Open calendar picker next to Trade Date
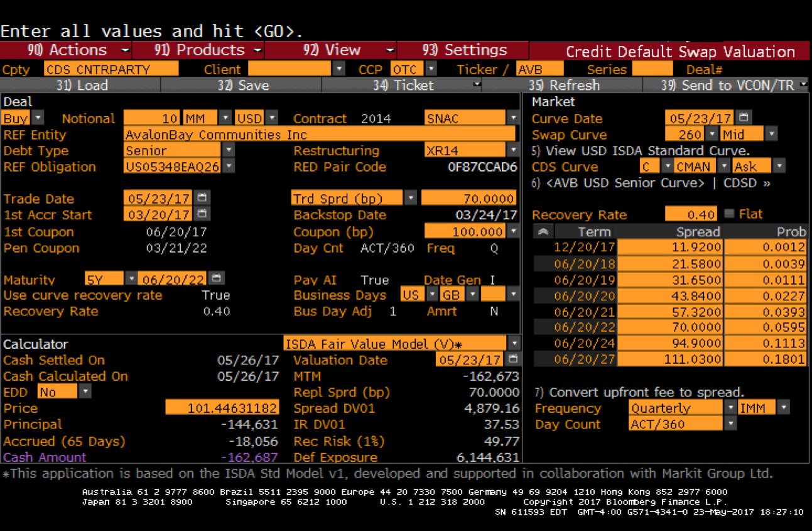The image size is (812, 531). click(x=202, y=199)
